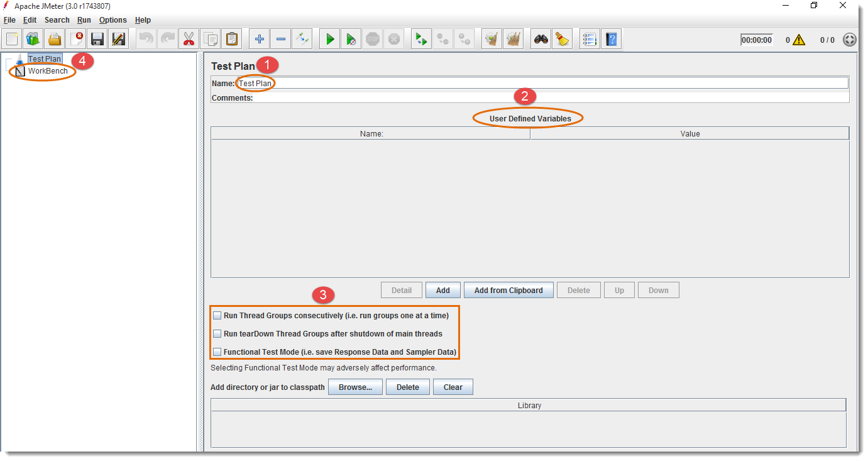Click the Name column header
Image resolution: width=868 pixels, height=461 pixels.
click(x=371, y=133)
